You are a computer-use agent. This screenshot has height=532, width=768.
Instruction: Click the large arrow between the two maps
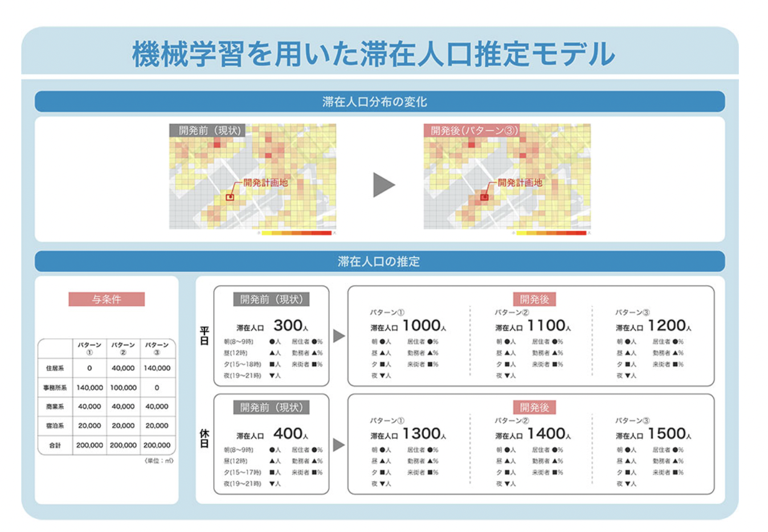coord(383,185)
